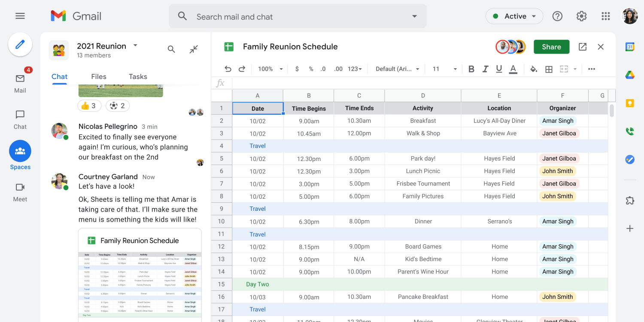Expand the 2021 Reunion space menu
The width and height of the screenshot is (644, 322).
click(x=135, y=45)
